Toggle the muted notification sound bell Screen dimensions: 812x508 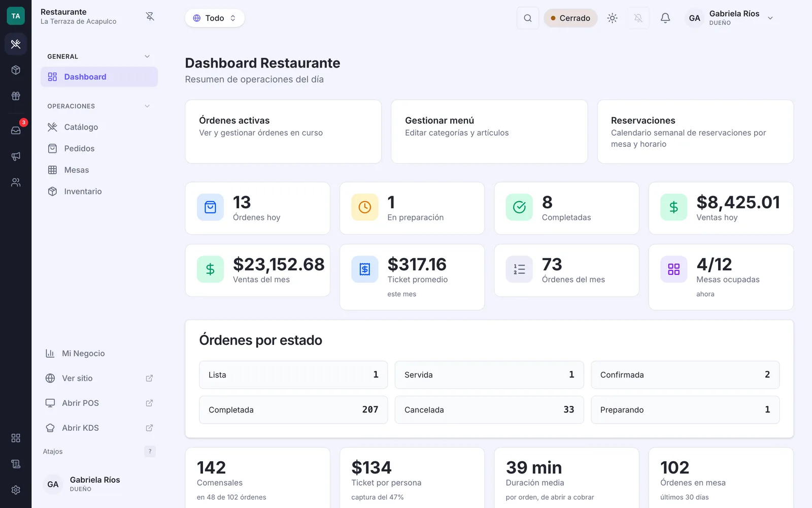tap(638, 18)
